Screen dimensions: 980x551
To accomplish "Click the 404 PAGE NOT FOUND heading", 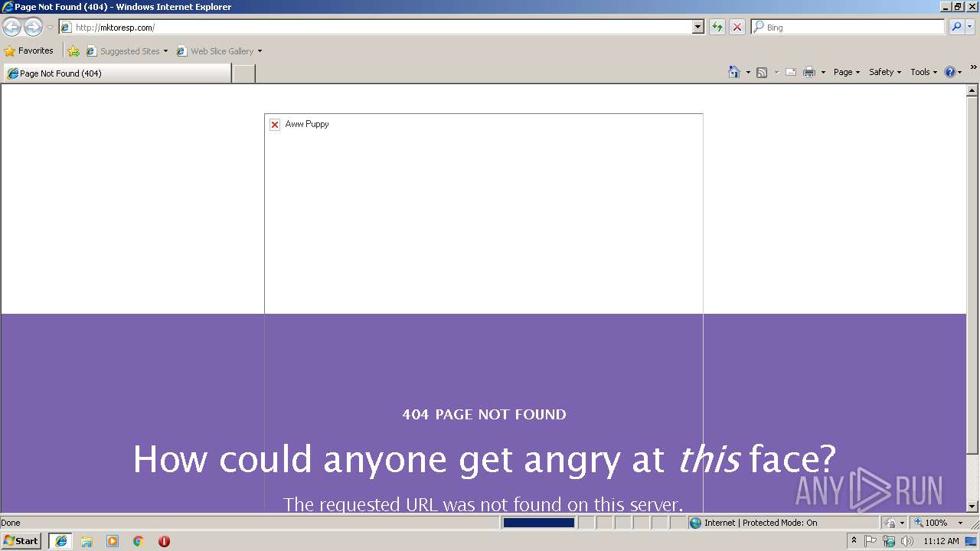I will tap(484, 415).
